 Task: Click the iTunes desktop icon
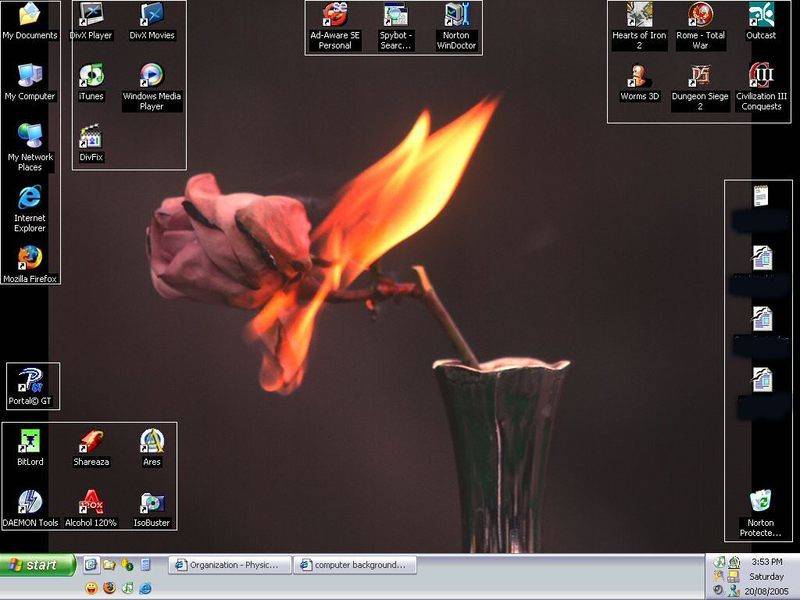(x=91, y=76)
